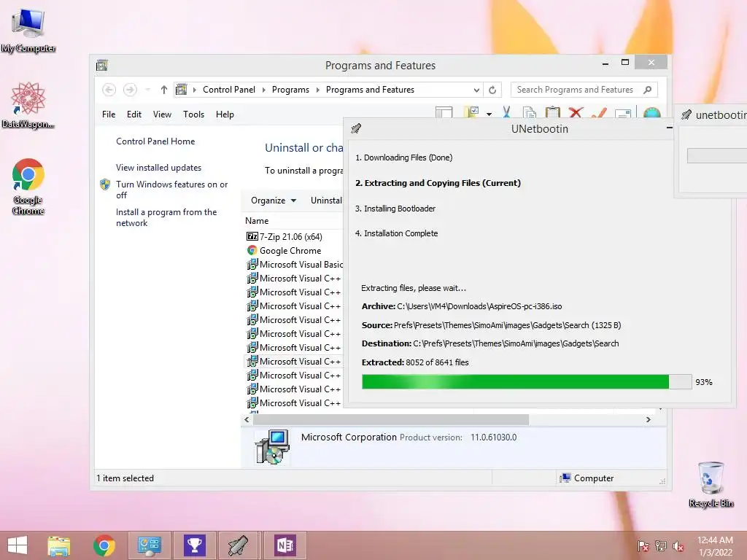Image resolution: width=747 pixels, height=560 pixels.
Task: Open File Explorer from taskbar
Action: 58,545
